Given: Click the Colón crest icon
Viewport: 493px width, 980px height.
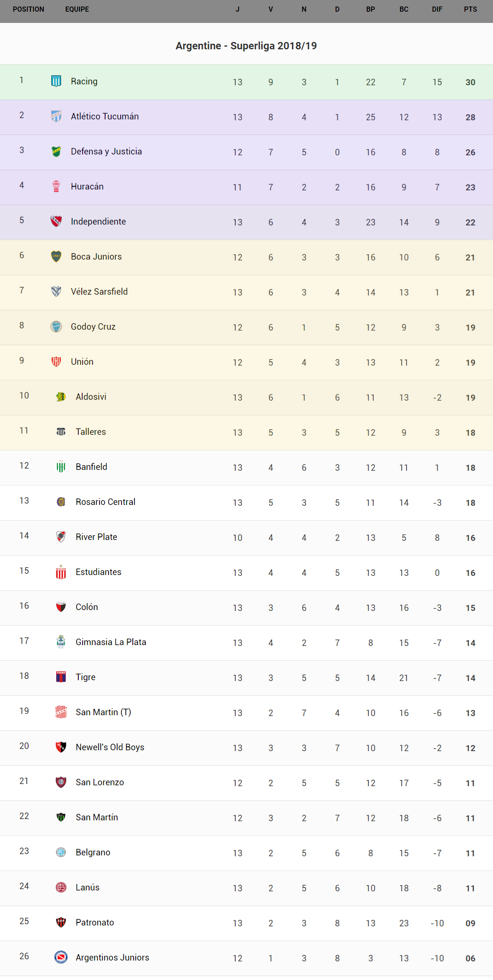Looking at the screenshot, I should tap(61, 607).
